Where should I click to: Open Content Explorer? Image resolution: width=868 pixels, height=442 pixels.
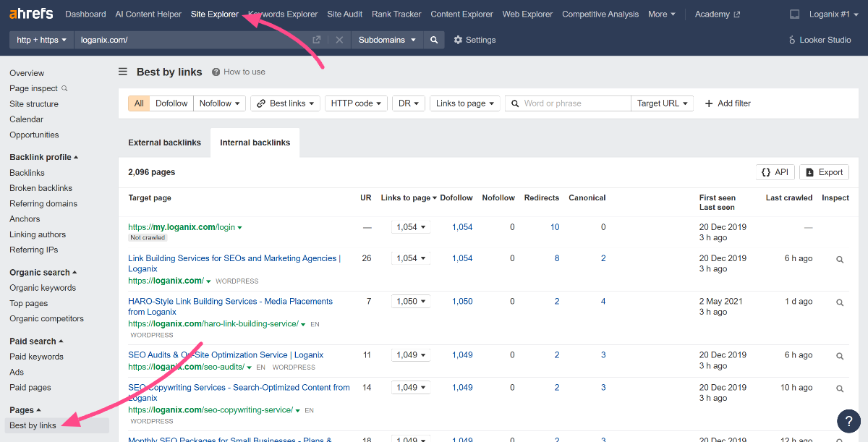tap(461, 14)
